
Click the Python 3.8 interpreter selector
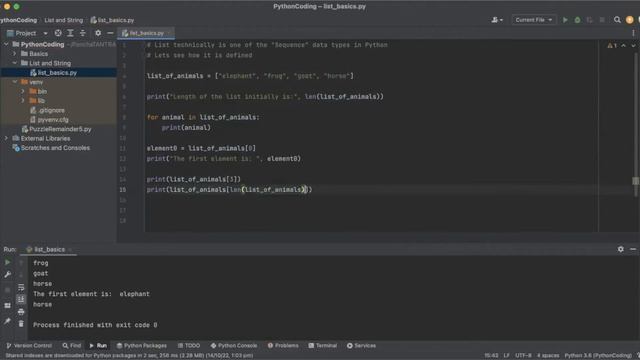(x=598, y=356)
